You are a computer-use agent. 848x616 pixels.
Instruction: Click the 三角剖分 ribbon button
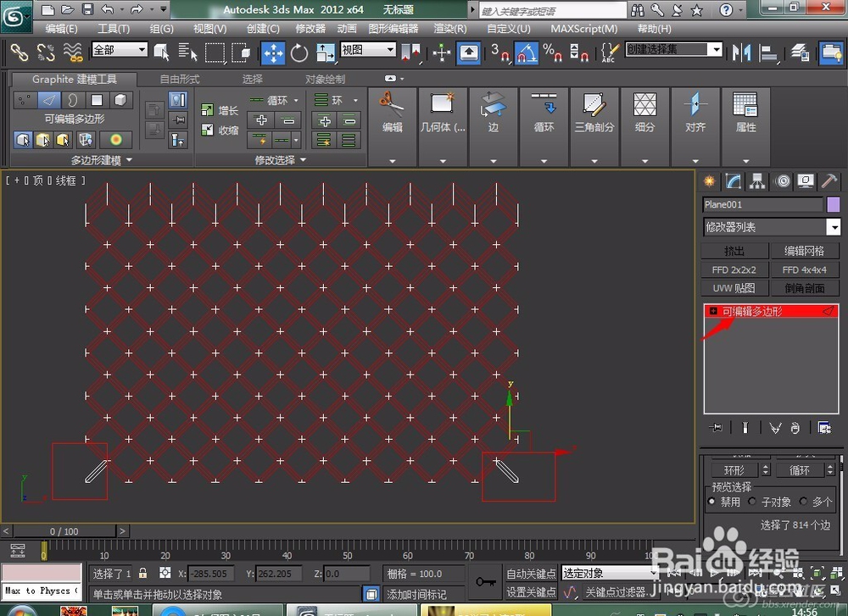[x=594, y=114]
